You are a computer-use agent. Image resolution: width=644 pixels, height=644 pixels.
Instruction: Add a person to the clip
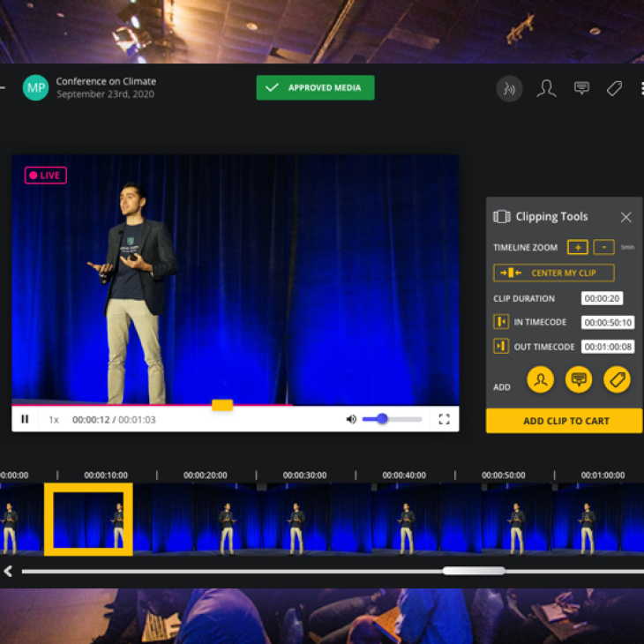click(540, 379)
